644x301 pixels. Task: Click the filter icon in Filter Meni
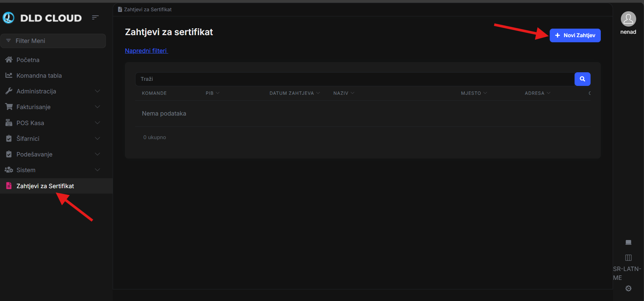[x=9, y=41]
